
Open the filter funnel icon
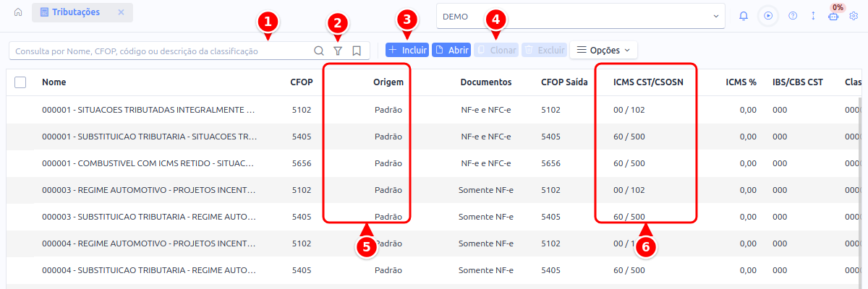338,51
